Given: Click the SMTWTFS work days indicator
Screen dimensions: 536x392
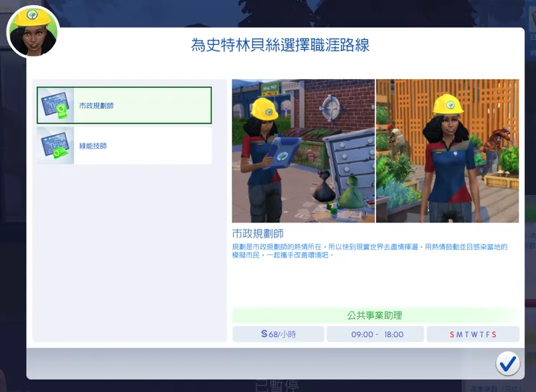Looking at the screenshot, I should pyautogui.click(x=473, y=334).
